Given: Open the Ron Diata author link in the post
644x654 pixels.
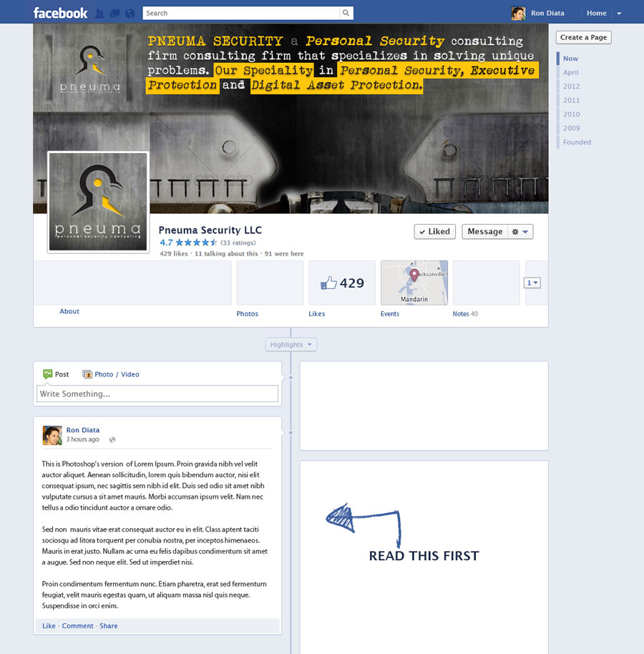Looking at the screenshot, I should [82, 430].
